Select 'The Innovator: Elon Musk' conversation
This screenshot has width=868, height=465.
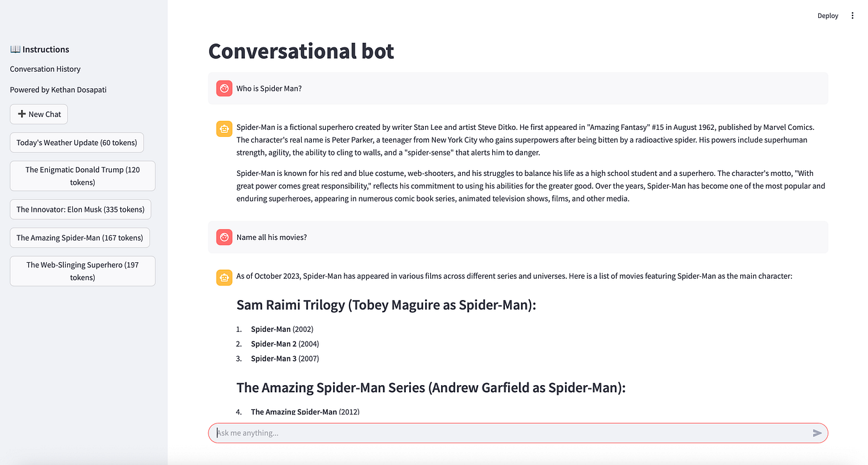[81, 209]
